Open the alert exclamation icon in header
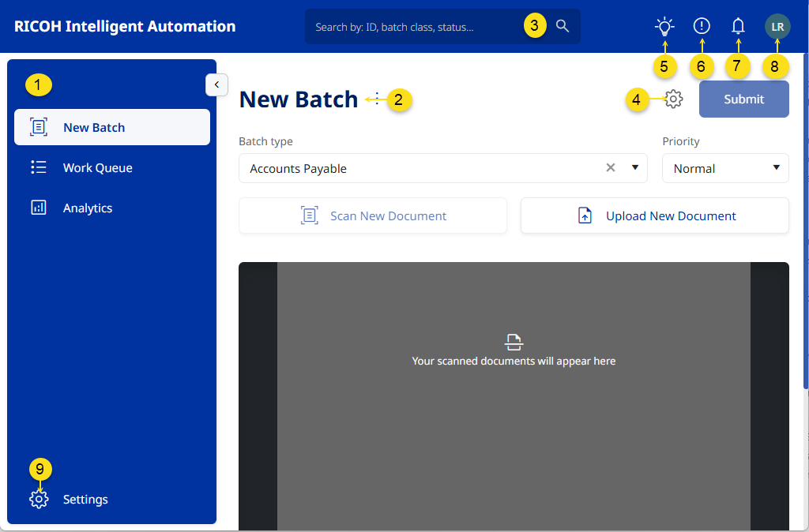 pos(701,27)
